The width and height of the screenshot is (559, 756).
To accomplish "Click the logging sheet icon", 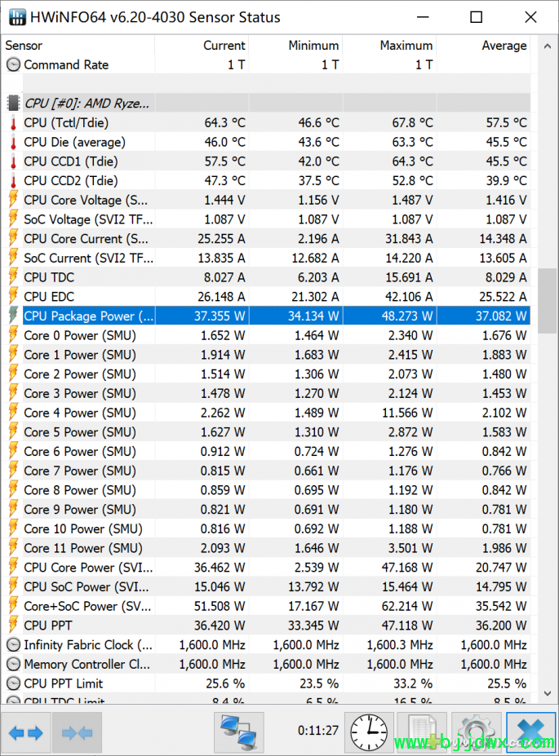I will 422,732.
